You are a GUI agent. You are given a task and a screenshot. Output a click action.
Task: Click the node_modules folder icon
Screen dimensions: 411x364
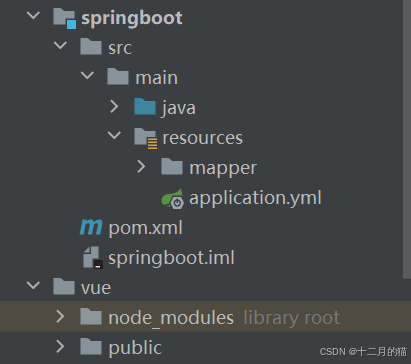tap(91, 316)
